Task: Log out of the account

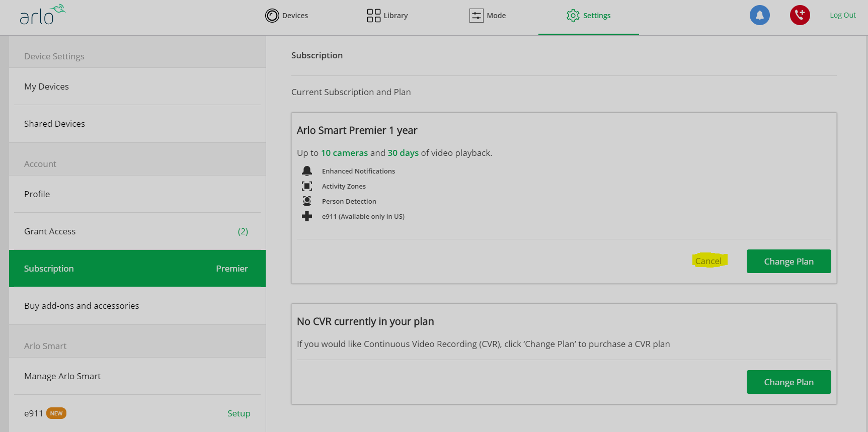Action: [842, 15]
